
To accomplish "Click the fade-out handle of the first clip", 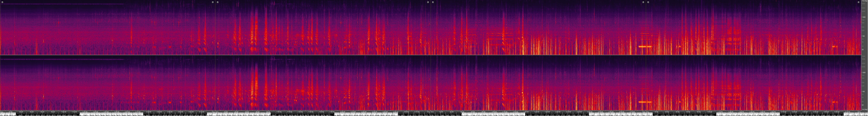I will [x=213, y=2].
